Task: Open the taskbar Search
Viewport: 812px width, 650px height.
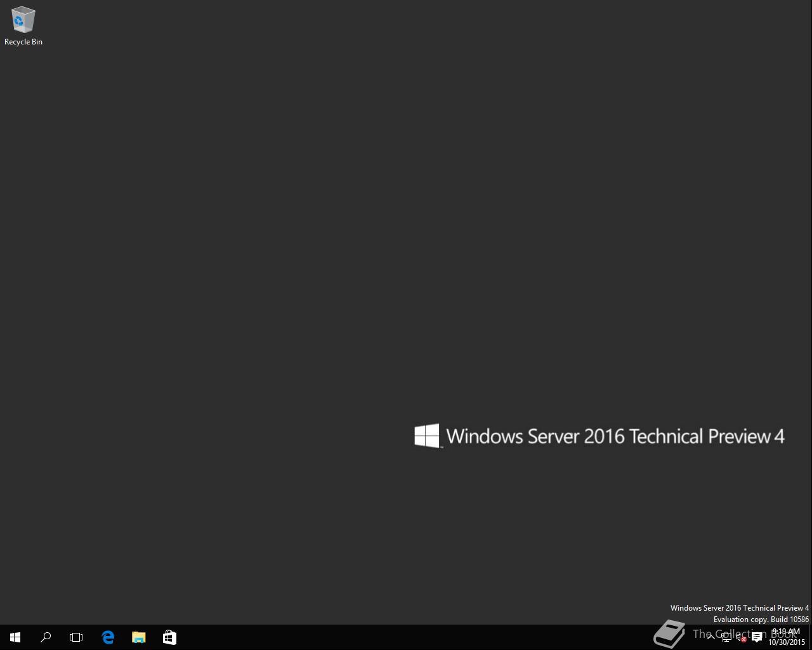Action: (x=46, y=637)
